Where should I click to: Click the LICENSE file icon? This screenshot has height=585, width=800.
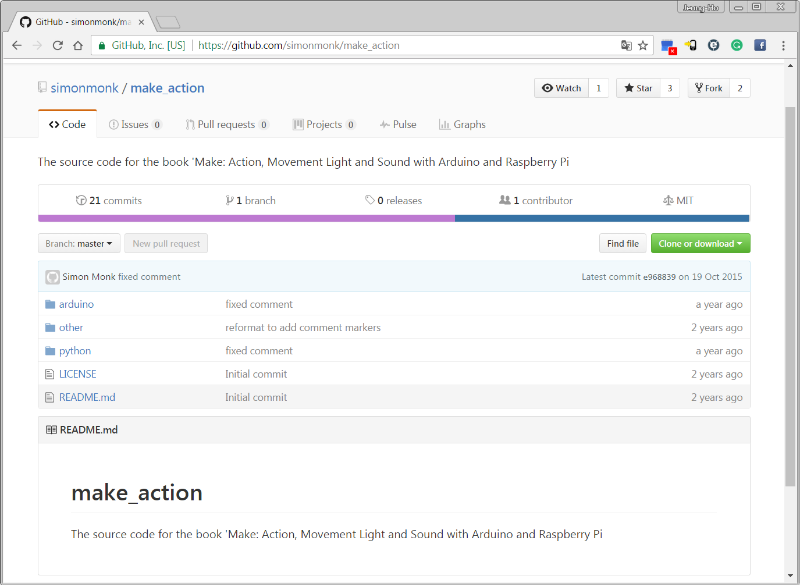pos(49,374)
